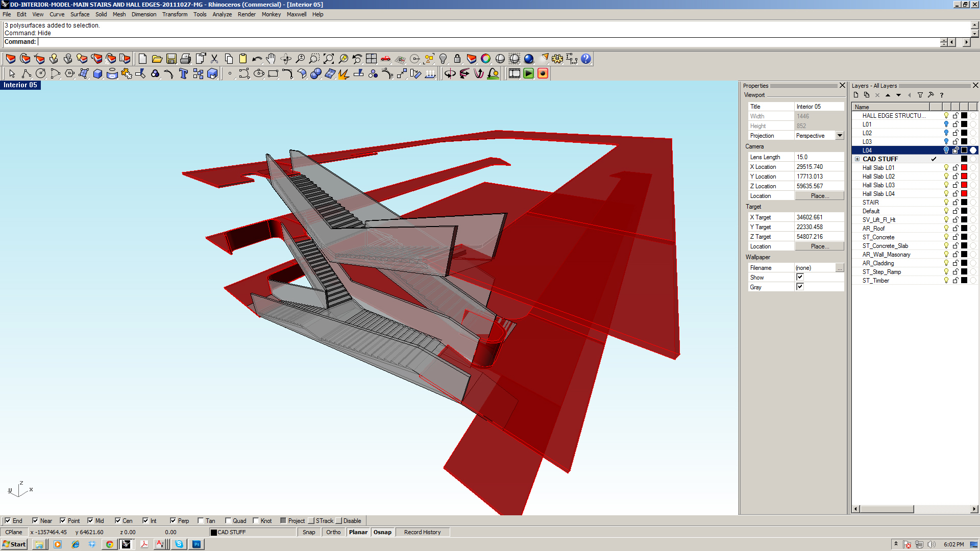Activate the Pan hand tool

click(x=271, y=59)
